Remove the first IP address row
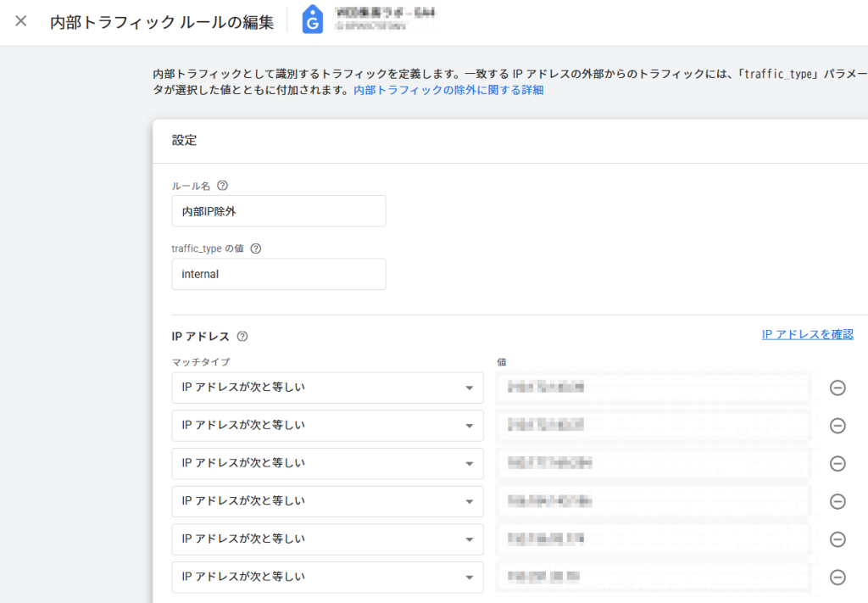The height and width of the screenshot is (603, 868). [837, 388]
